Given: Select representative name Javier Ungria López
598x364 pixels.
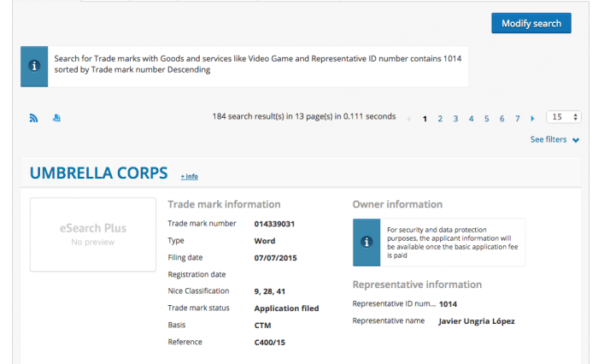Looking at the screenshot, I should pos(477,321).
